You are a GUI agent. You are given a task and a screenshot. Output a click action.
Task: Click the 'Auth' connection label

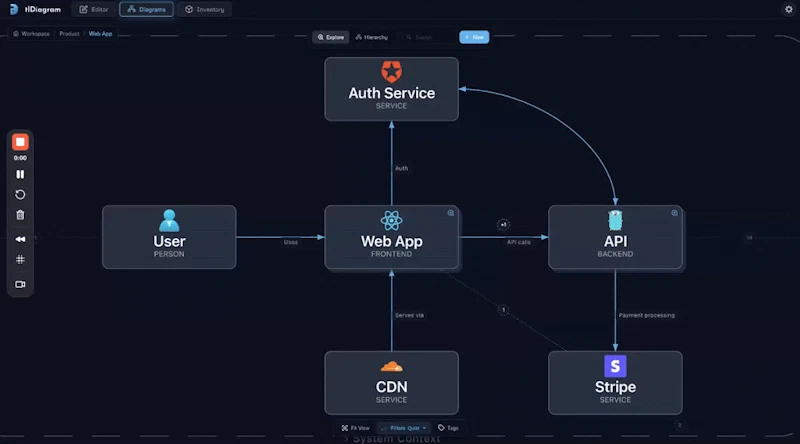tap(402, 168)
